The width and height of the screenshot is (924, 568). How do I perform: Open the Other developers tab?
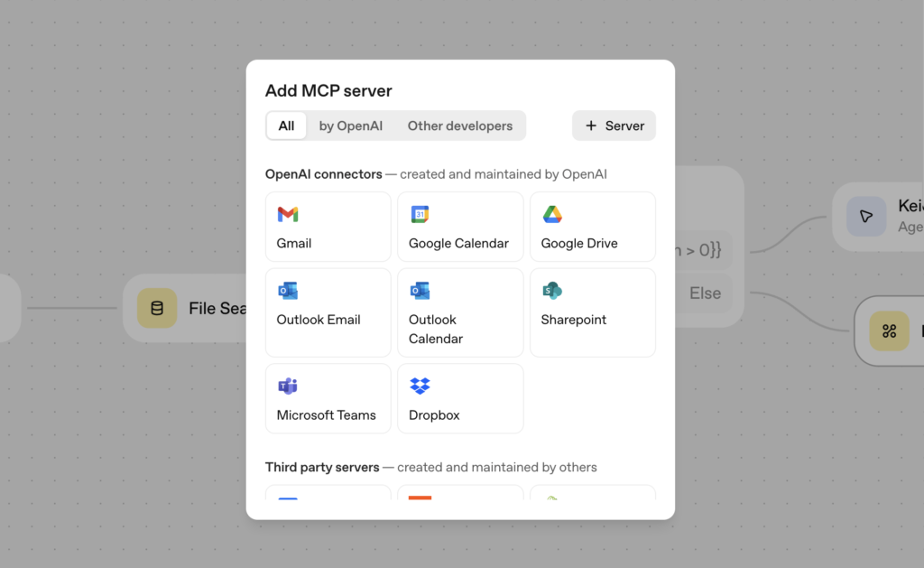[x=459, y=126]
